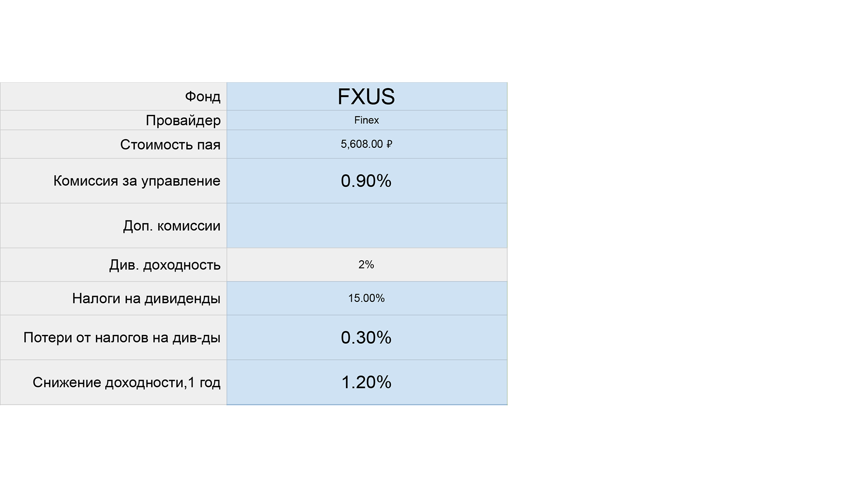Click the Комиссия за управление label
The image size is (868, 488).
(x=137, y=181)
